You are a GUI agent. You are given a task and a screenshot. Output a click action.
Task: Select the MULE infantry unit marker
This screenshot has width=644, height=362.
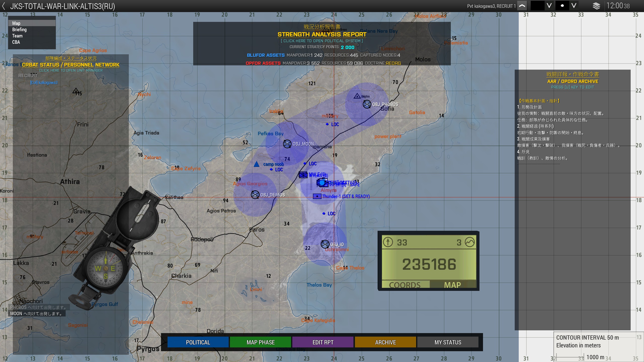(x=303, y=175)
